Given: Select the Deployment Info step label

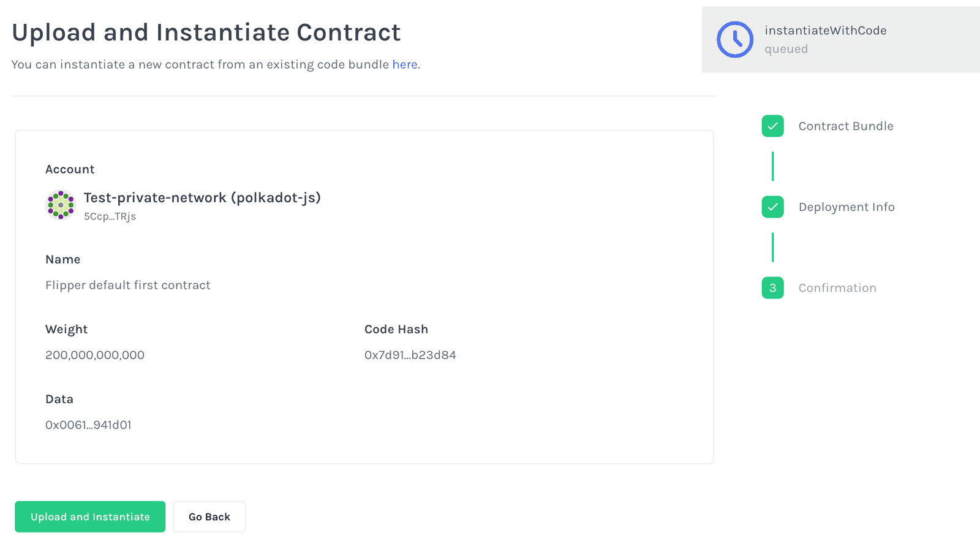Looking at the screenshot, I should 846,207.
